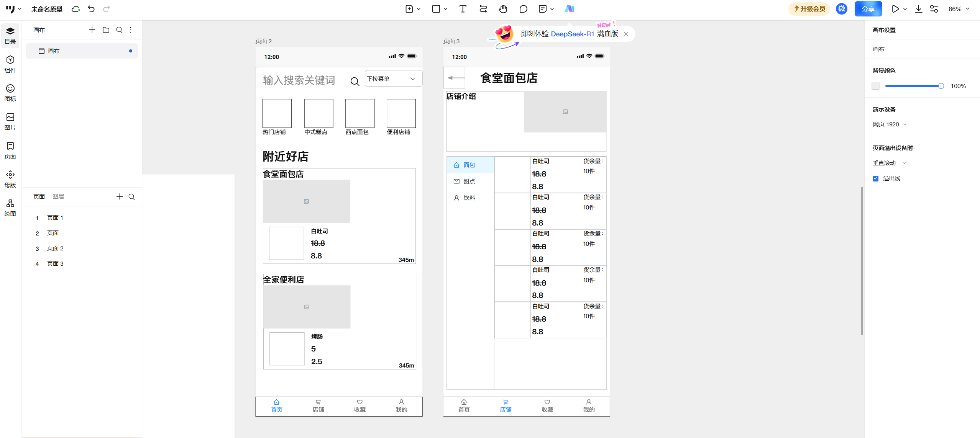
Task: Expand the 网页 1920 device dropdown
Action: tap(890, 124)
